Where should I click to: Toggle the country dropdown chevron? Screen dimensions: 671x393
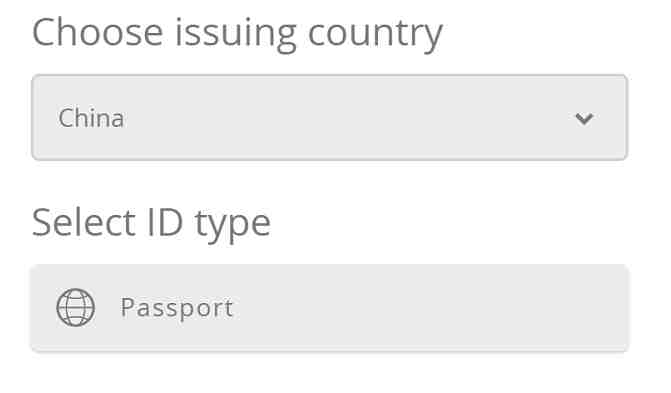coord(584,118)
